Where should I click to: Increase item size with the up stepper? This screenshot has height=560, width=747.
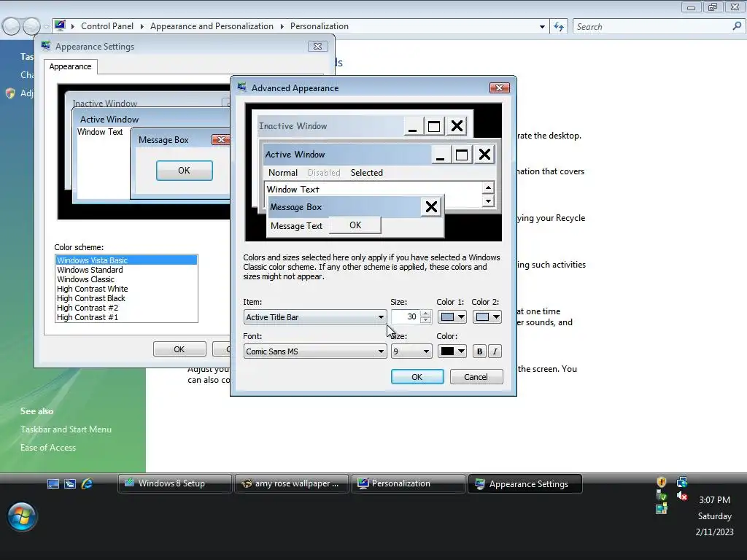coord(426,314)
